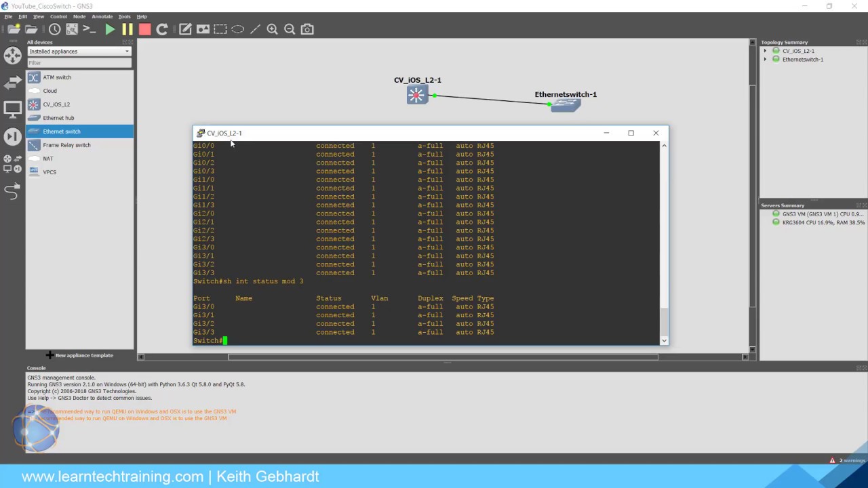Open the Installed appliances dropdown
This screenshot has height=488, width=868.
click(79, 52)
